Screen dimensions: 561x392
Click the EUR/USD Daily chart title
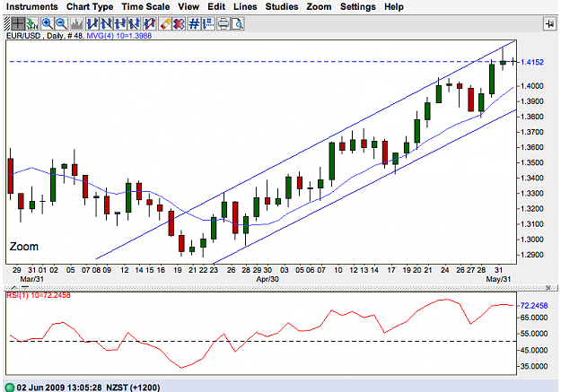coord(45,36)
